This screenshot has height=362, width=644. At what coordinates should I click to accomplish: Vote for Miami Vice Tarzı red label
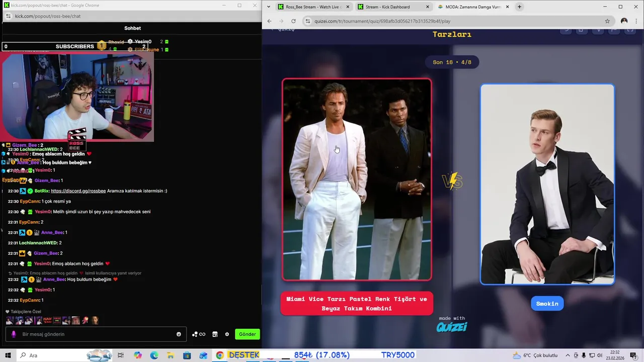tap(357, 304)
